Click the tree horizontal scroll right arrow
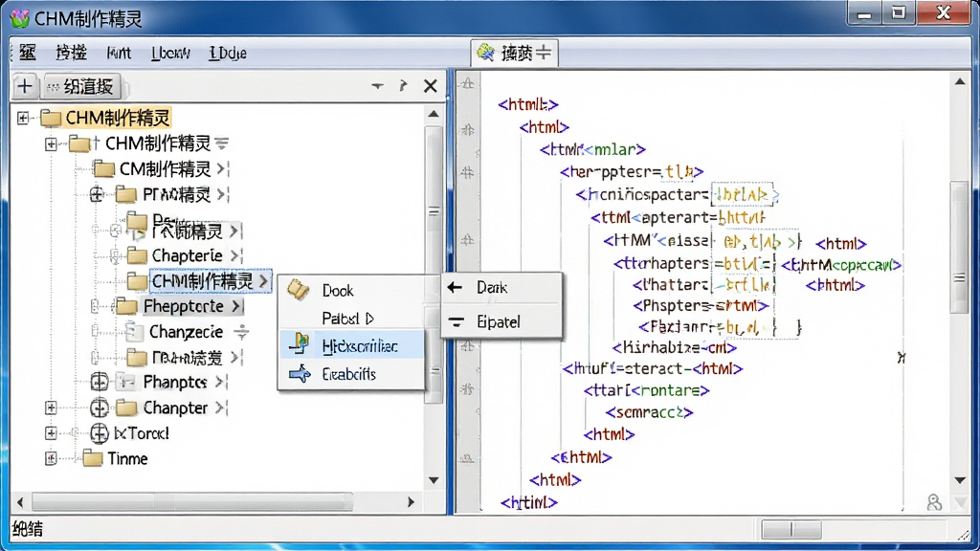Image resolution: width=980 pixels, height=551 pixels. click(411, 501)
